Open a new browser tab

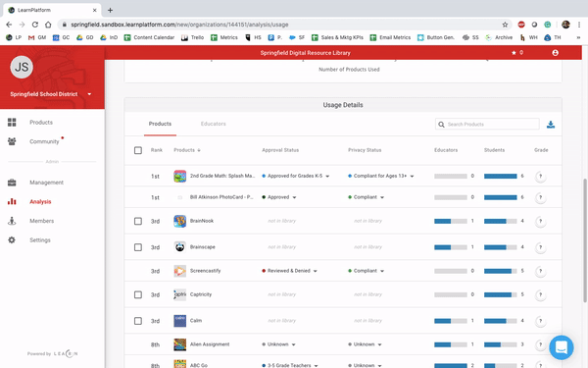click(x=110, y=10)
